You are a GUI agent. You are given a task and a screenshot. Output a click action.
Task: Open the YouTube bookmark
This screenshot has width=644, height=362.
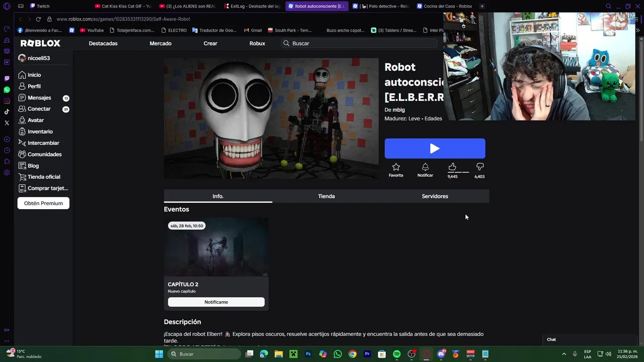coord(92,30)
